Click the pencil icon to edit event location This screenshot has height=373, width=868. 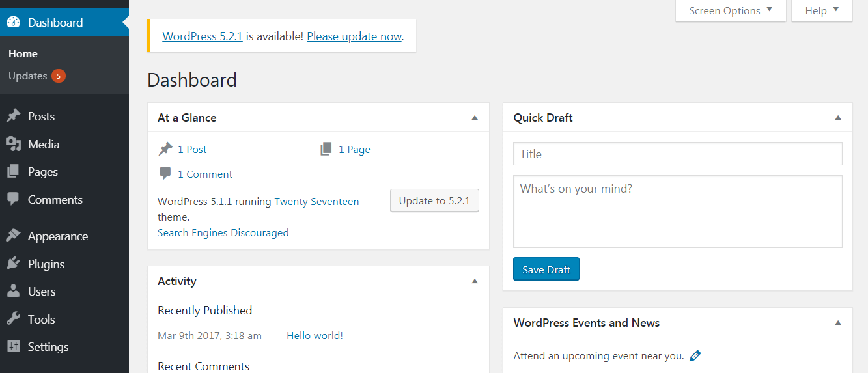[x=695, y=355]
